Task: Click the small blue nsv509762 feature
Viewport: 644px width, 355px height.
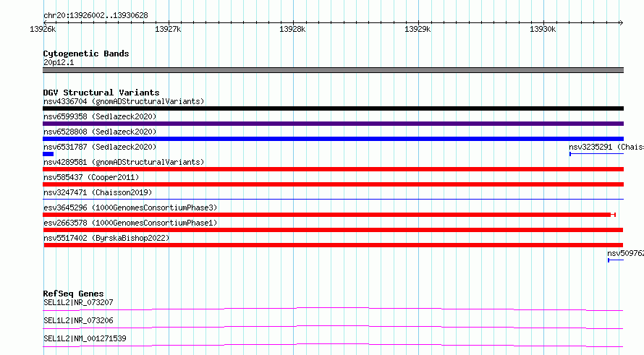Action: point(616,260)
